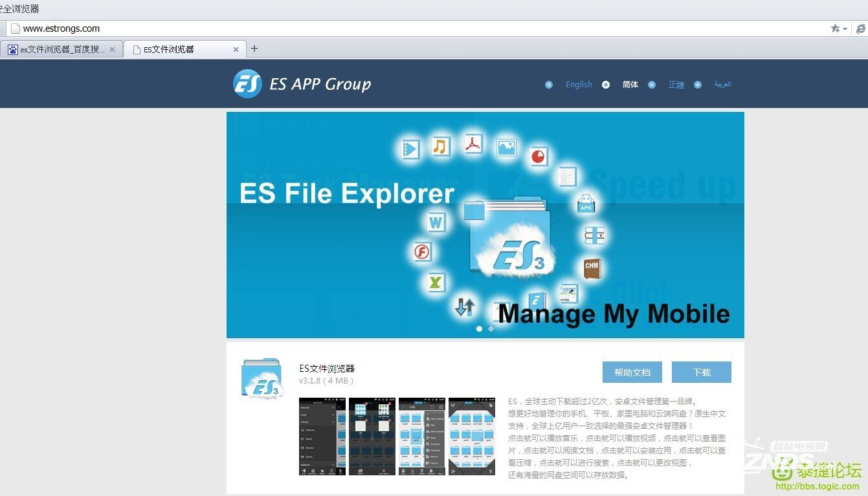Image resolution: width=868 pixels, height=496 pixels.
Task: Click the Android APK icon in banner
Action: (586, 203)
